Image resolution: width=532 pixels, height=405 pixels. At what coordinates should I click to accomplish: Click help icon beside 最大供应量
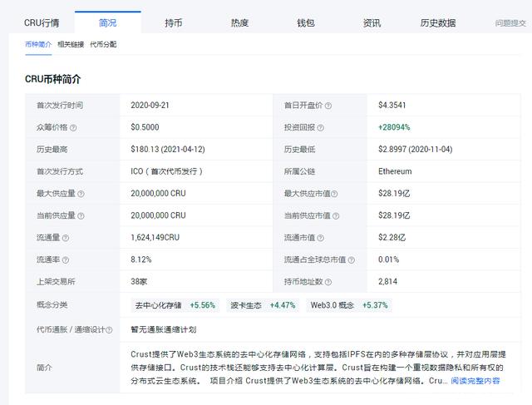click(x=81, y=194)
